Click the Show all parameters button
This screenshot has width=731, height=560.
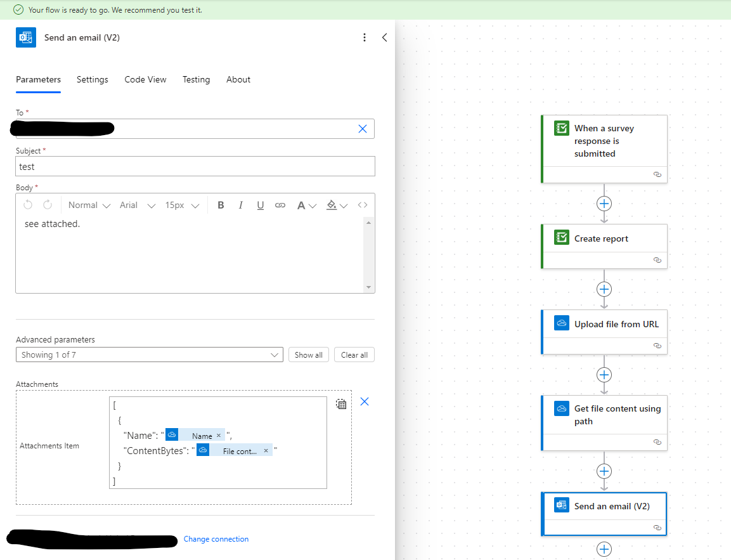pyautogui.click(x=308, y=355)
